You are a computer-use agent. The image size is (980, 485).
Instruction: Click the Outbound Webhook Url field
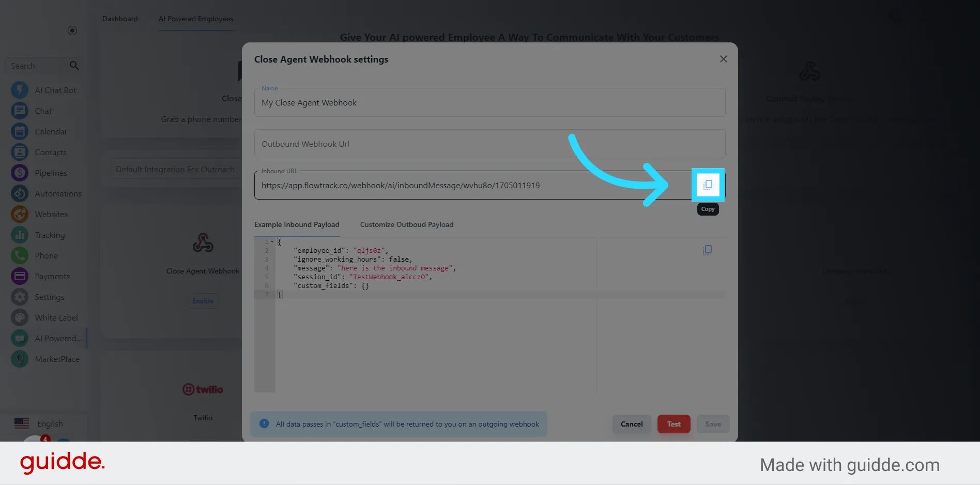pos(489,144)
